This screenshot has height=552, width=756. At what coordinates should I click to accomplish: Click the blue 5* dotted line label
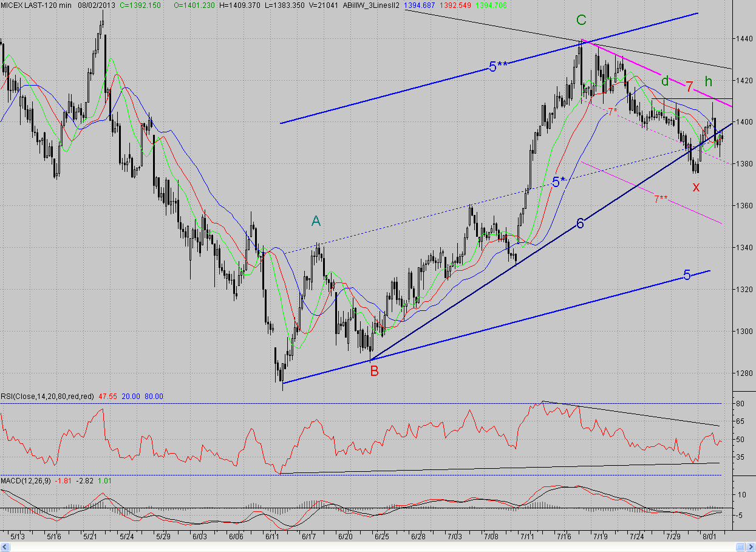click(x=559, y=182)
